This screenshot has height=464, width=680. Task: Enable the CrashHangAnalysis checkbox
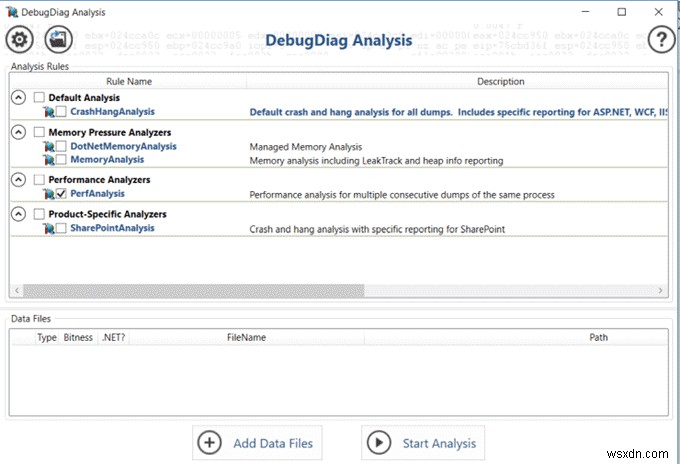pyautogui.click(x=61, y=112)
